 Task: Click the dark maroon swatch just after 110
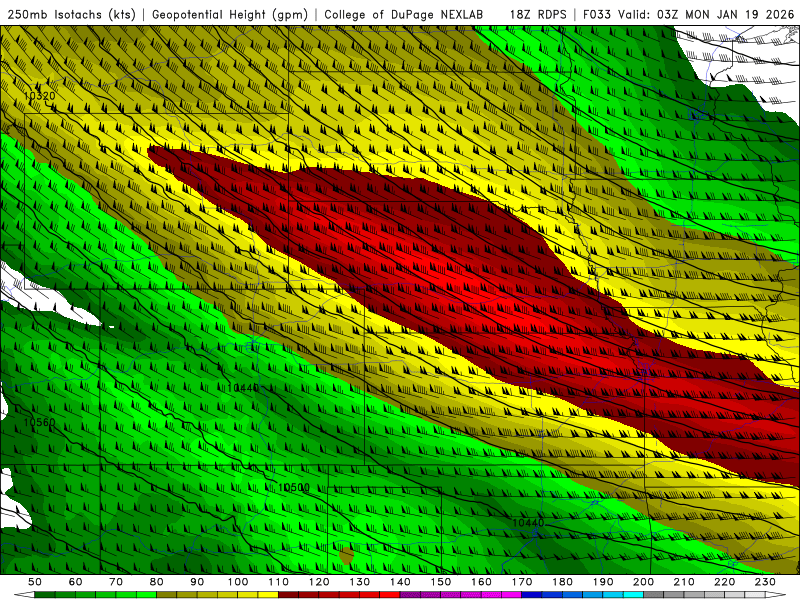pos(288,595)
